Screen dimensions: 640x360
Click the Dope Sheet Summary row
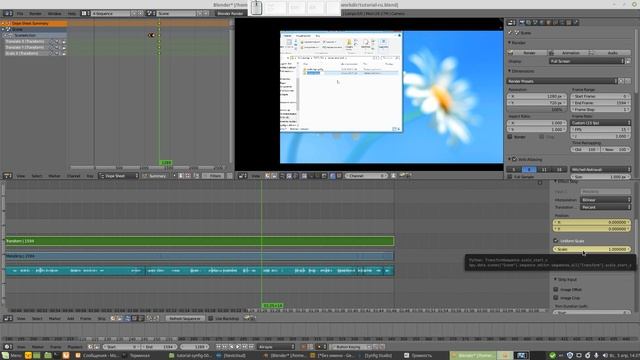click(x=33, y=24)
